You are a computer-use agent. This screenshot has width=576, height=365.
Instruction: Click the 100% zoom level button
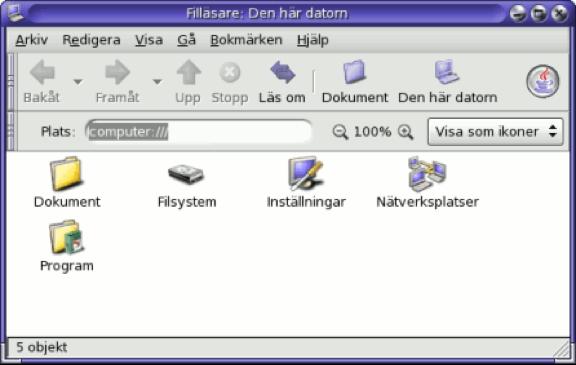372,131
